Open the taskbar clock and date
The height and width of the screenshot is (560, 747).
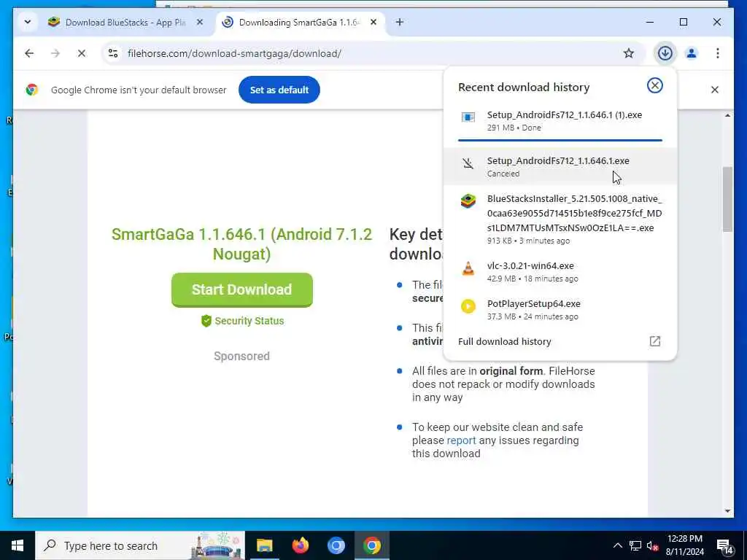click(684, 545)
